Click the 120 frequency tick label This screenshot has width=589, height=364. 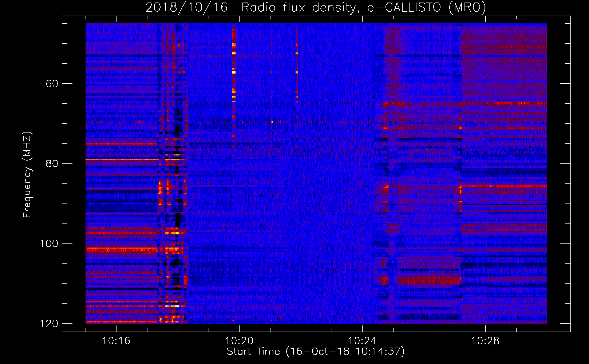(x=49, y=324)
